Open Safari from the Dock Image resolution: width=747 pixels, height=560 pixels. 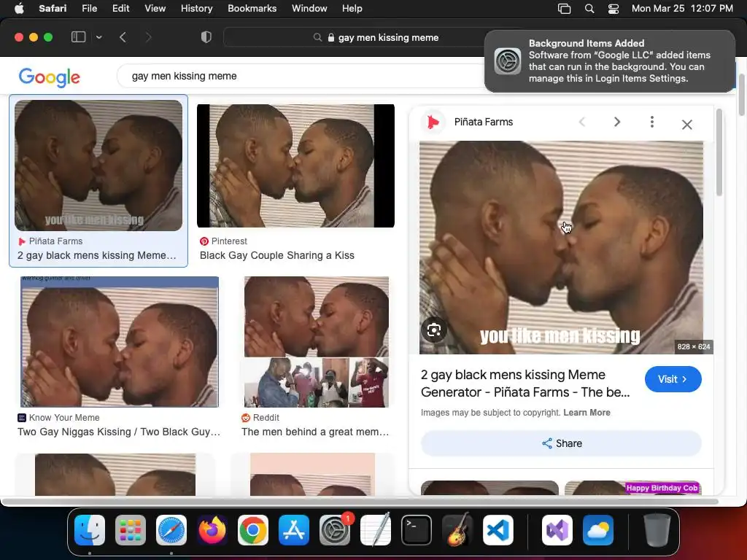(x=171, y=530)
